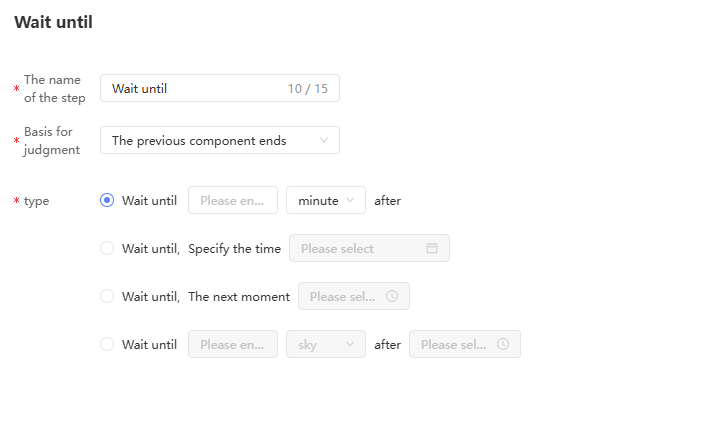The height and width of the screenshot is (429, 702).
Task: Click the number input before the sky dropdown
Action: click(x=233, y=344)
